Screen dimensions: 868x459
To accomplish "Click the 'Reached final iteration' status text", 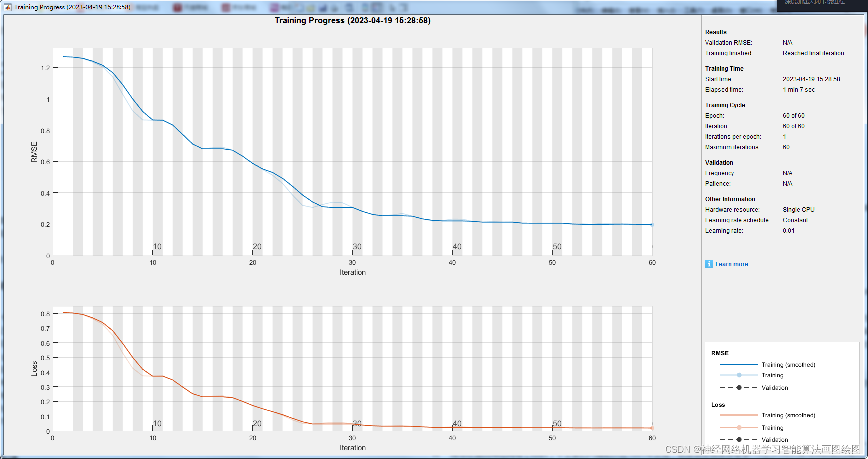I will [813, 53].
